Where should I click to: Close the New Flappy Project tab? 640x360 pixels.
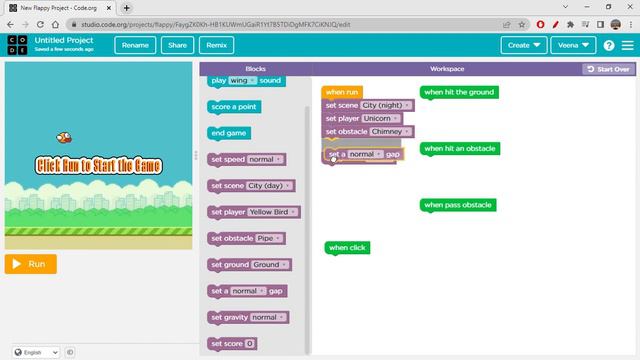(109, 8)
